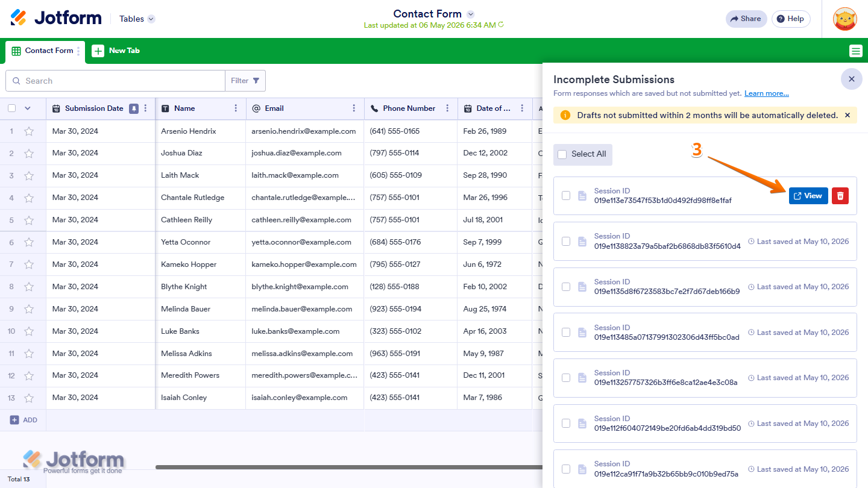
Task: Check the Select All checkbox
Action: click(562, 154)
